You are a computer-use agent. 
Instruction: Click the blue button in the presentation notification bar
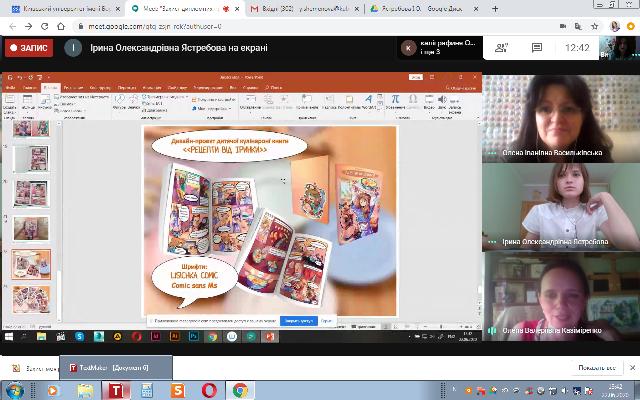[299, 321]
